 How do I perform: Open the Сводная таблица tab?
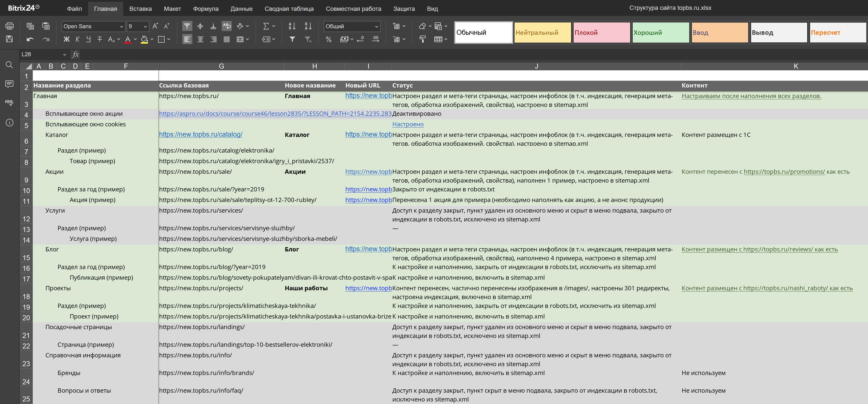(289, 9)
